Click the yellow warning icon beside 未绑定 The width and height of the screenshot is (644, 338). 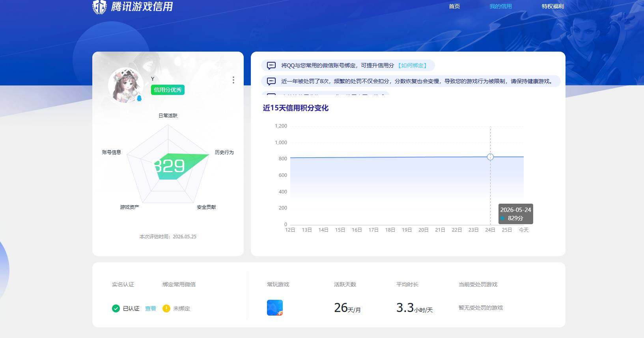(x=166, y=308)
